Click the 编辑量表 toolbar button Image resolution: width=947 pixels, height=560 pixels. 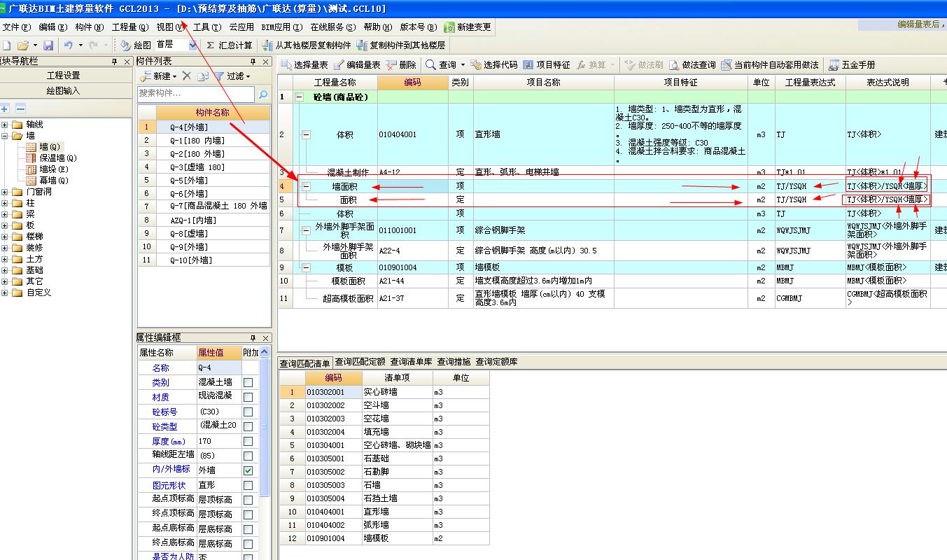coord(357,64)
